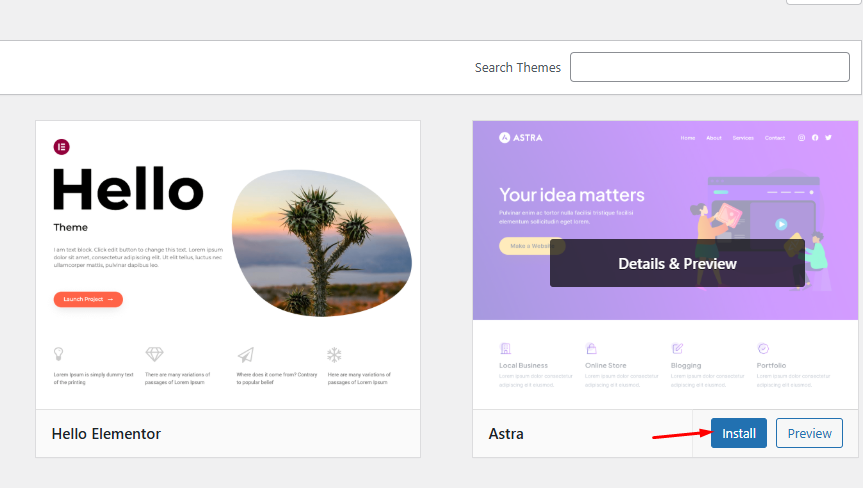Click the snowflake icon in Hello preview
Viewport: 863px width, 488px height.
334,354
